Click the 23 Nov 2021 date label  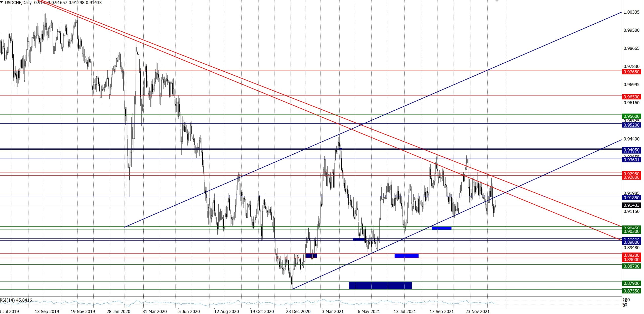pos(477,311)
